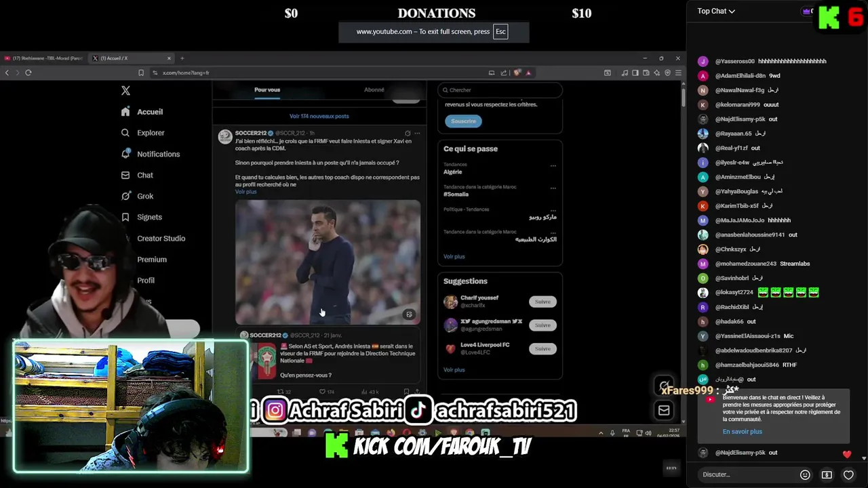The width and height of the screenshot is (868, 488).
Task: Click bookmark icon beside address bar
Action: tap(141, 73)
